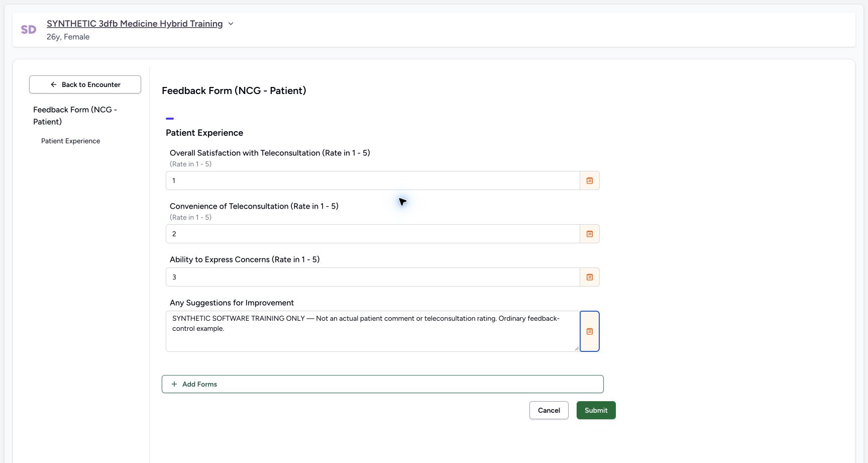
Task: Focus the Ability to Express Concerns input
Action: 373,277
